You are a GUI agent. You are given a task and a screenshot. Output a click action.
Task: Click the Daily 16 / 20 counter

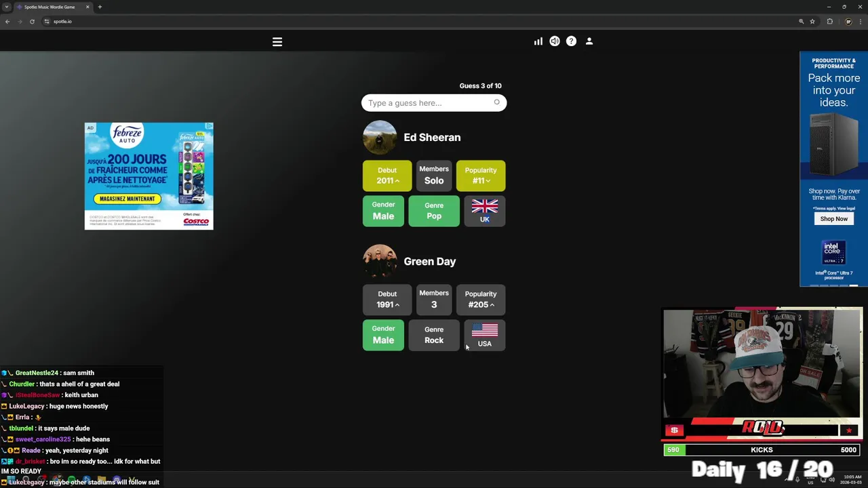[762, 469]
